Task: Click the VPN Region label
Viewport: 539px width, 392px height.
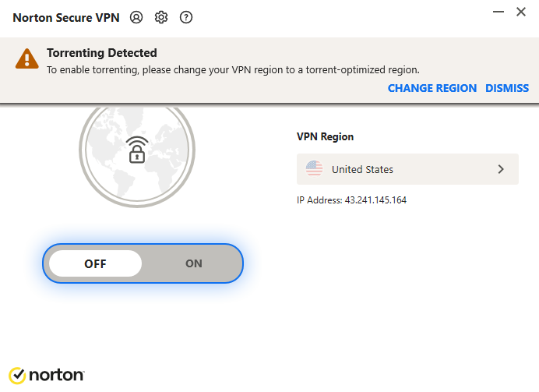Action: point(325,136)
